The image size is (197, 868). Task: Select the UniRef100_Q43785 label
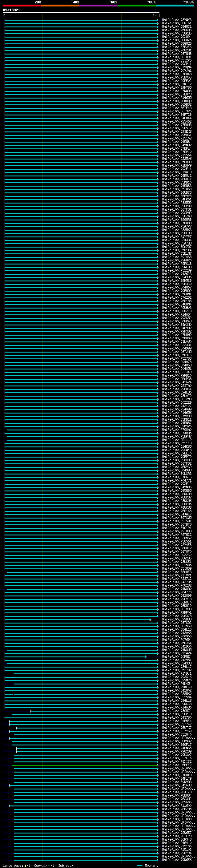point(177,582)
